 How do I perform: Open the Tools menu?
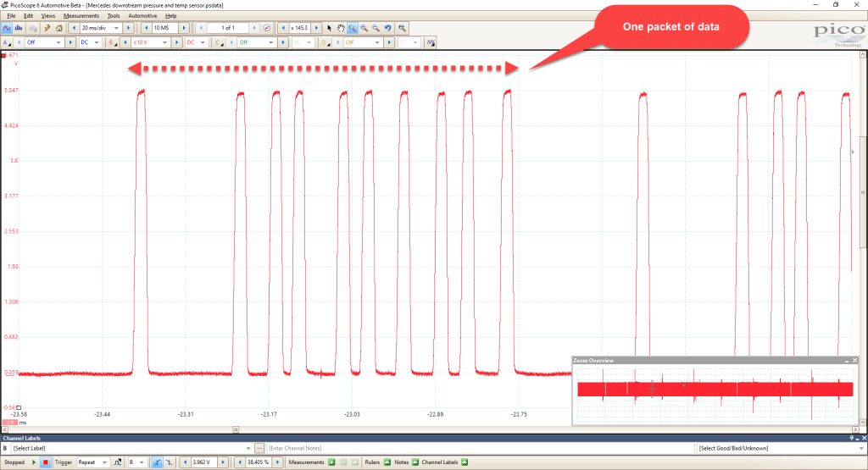(114, 16)
